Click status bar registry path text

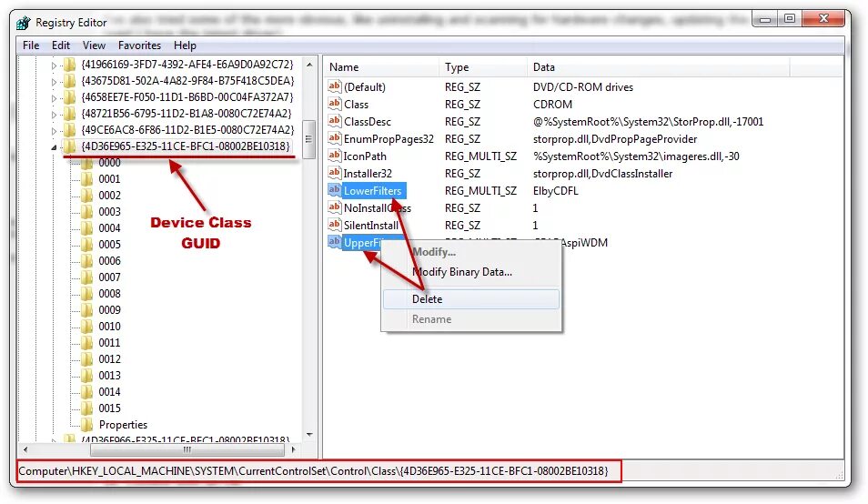313,471
